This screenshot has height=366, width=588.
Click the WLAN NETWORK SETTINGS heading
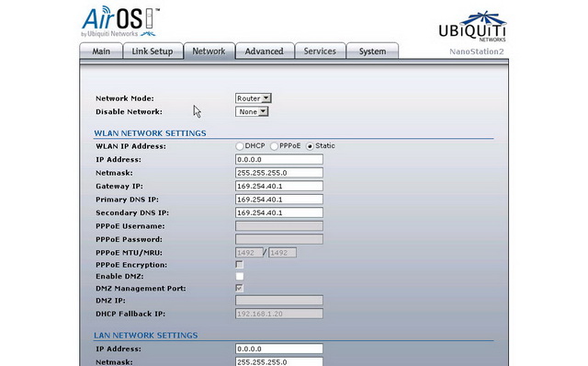[150, 133]
